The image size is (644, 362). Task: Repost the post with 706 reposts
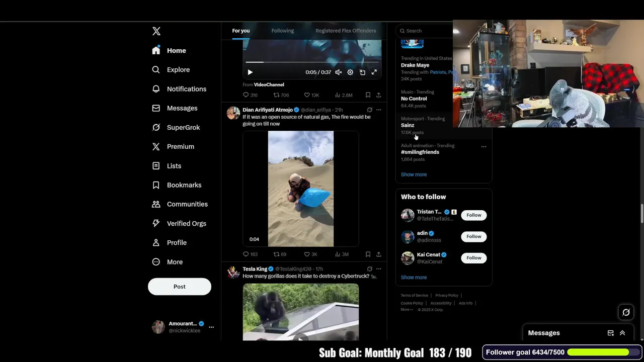[281, 95]
